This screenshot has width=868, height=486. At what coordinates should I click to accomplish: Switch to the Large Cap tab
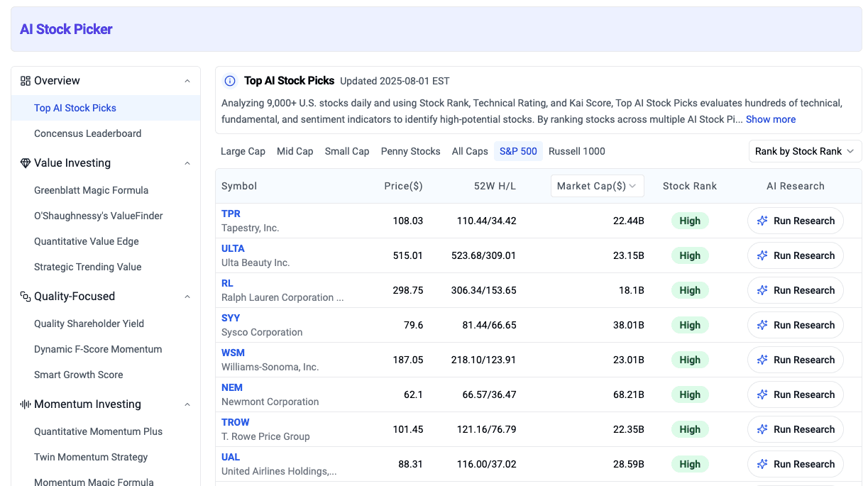243,151
